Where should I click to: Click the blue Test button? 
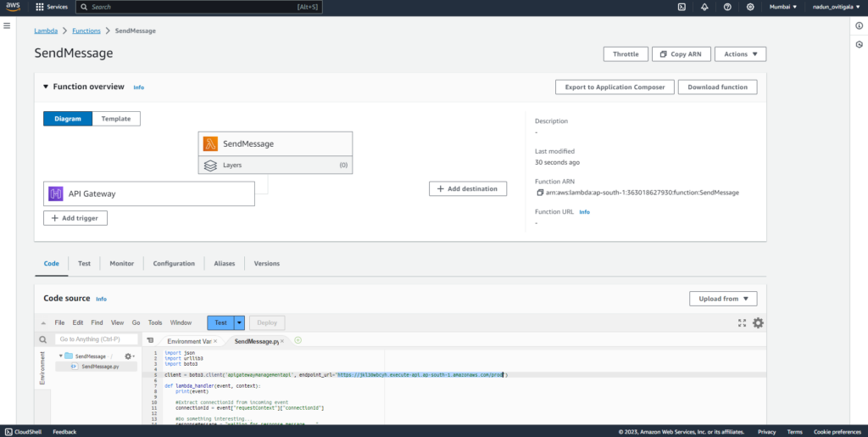[x=221, y=323]
